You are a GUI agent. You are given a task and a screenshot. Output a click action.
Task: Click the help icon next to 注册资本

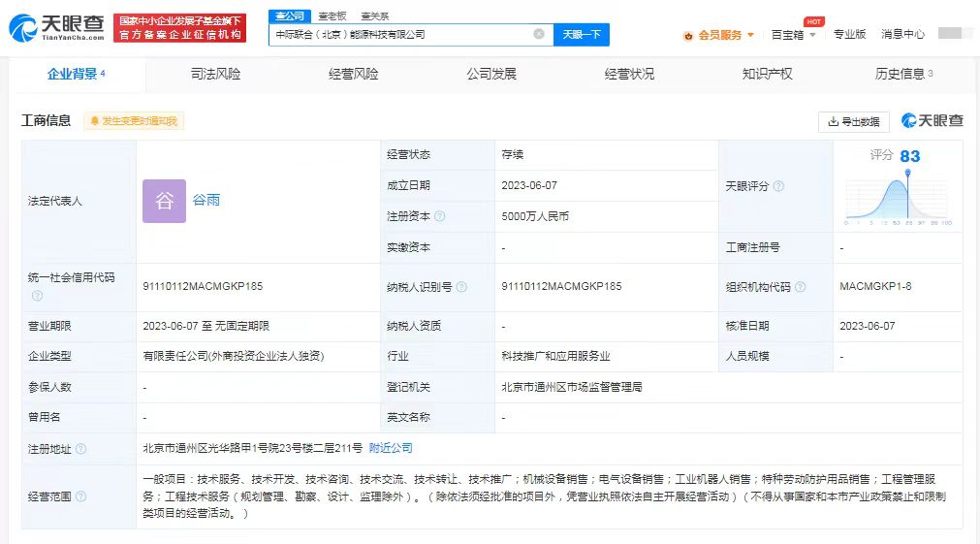coord(440,216)
